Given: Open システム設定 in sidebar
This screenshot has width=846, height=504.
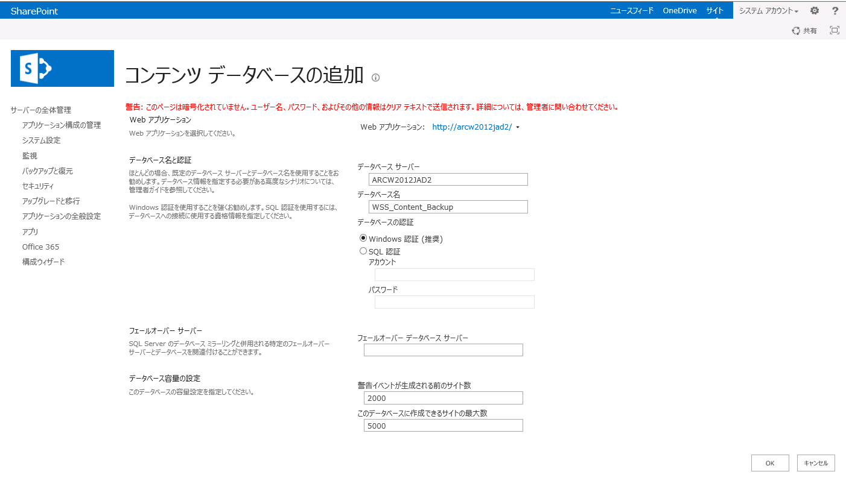Looking at the screenshot, I should point(42,140).
